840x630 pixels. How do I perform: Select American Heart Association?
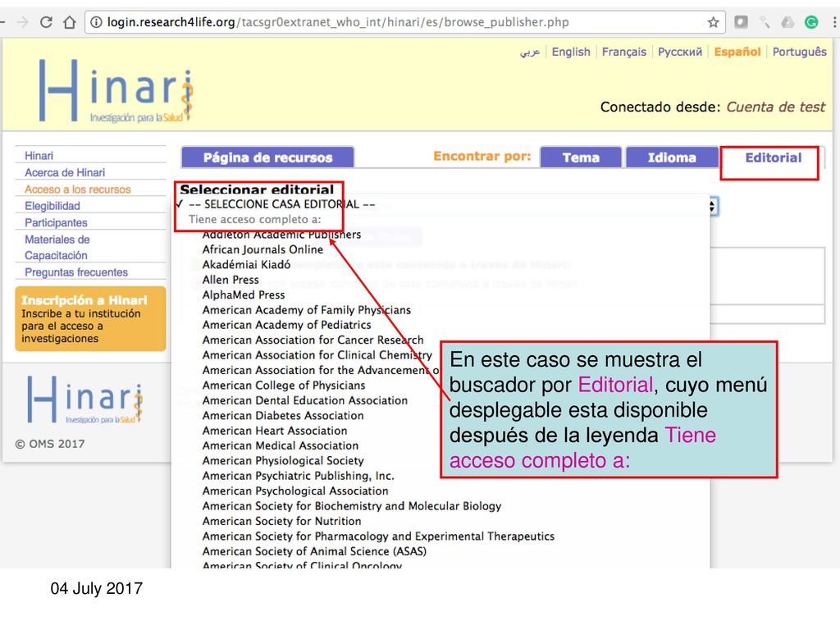[275, 431]
